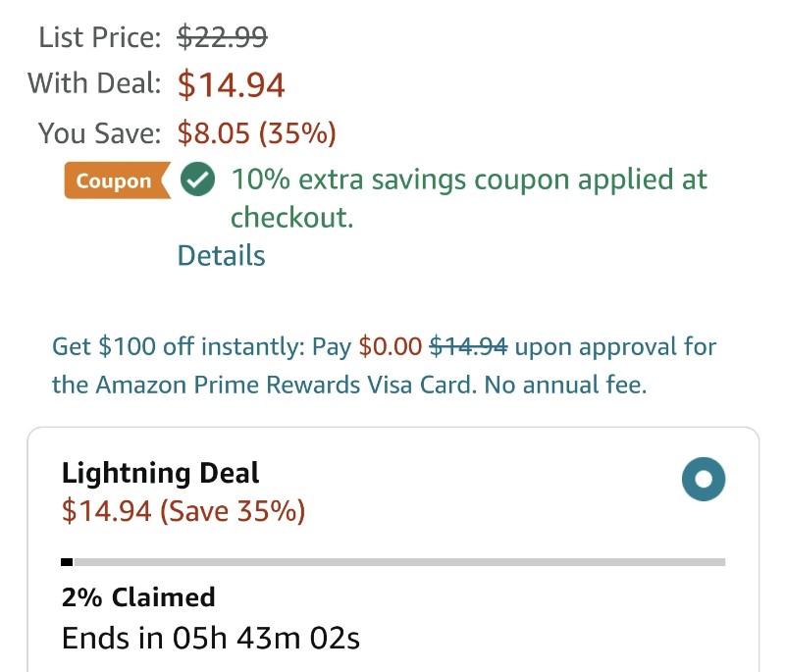Click the crossed-out $14.94 in card offer

pyautogui.click(x=469, y=346)
